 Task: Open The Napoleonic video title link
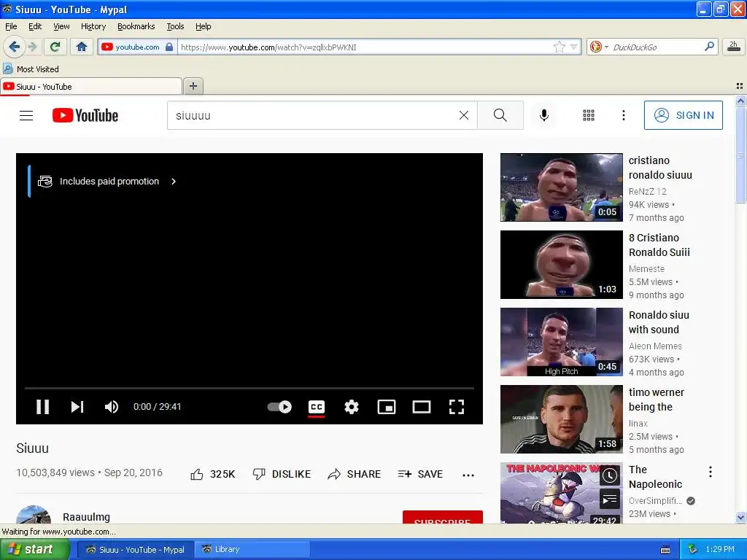[x=655, y=477]
